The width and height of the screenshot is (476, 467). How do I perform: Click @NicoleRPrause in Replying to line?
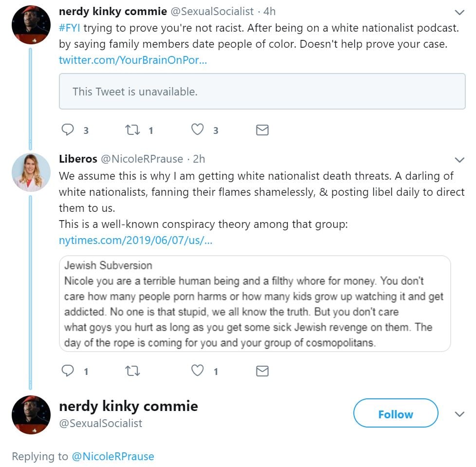(113, 456)
